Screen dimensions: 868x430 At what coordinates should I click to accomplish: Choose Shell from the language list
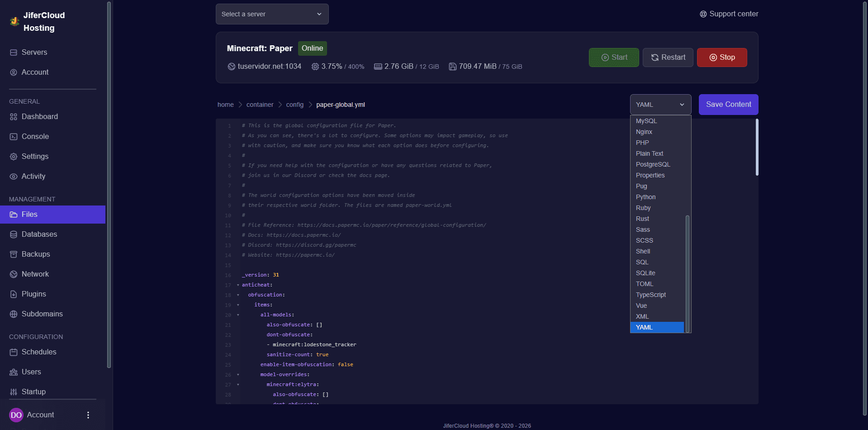pos(657,251)
